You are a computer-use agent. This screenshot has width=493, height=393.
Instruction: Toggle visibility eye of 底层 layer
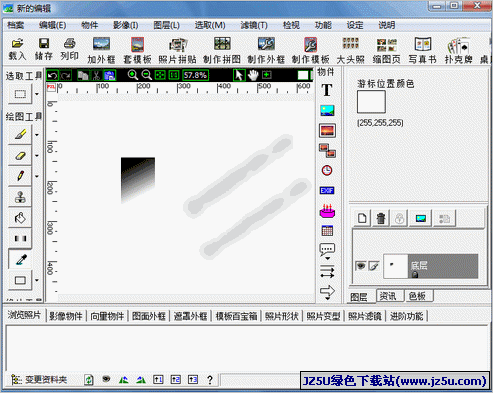pyautogui.click(x=361, y=266)
